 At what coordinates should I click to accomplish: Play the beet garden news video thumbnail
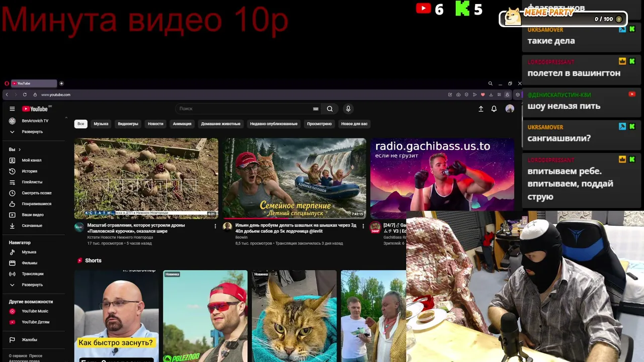tap(146, 178)
